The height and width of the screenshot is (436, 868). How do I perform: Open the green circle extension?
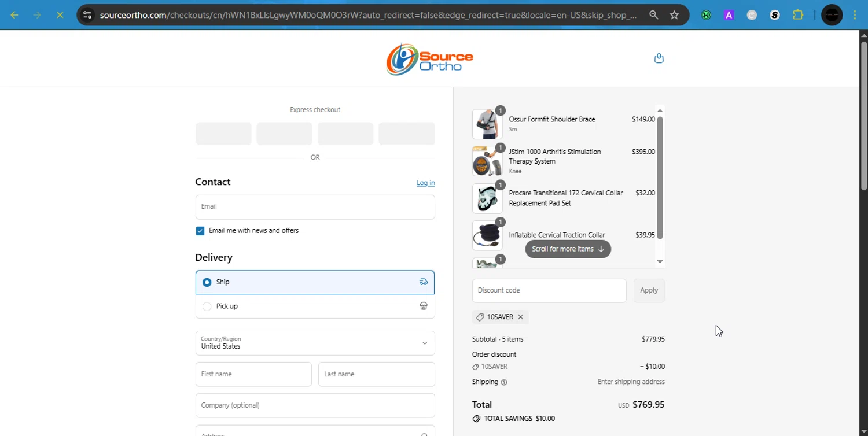706,15
